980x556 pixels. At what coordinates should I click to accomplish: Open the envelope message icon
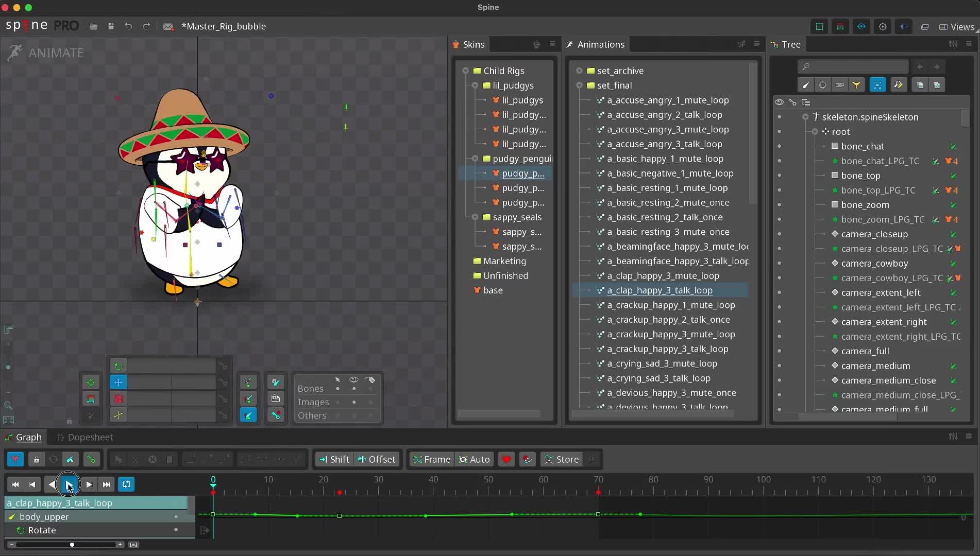168,26
